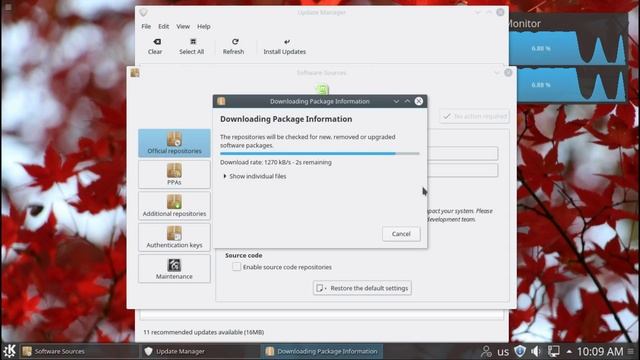Open the network connections tray icon

tap(553, 351)
